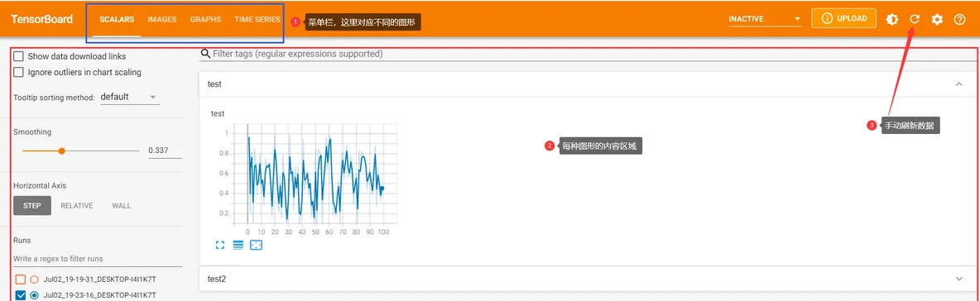The image size is (980, 301).
Task: Click the UPLOAD button
Action: point(843,18)
